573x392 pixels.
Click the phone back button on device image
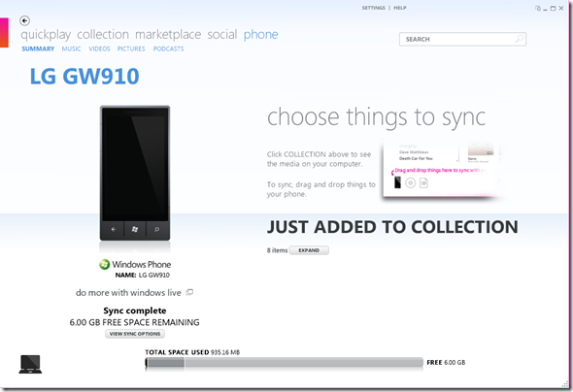pyautogui.click(x=114, y=229)
